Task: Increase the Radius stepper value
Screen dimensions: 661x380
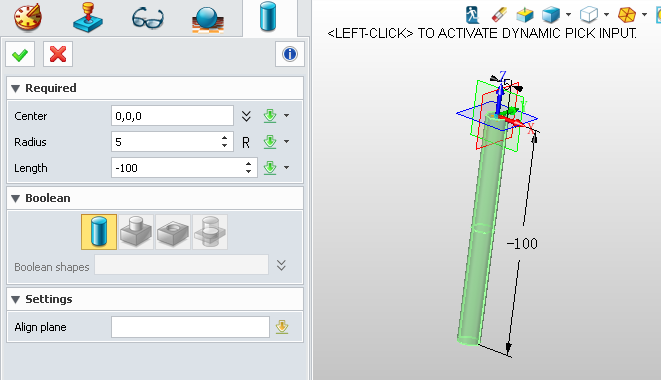Action: pos(225,138)
